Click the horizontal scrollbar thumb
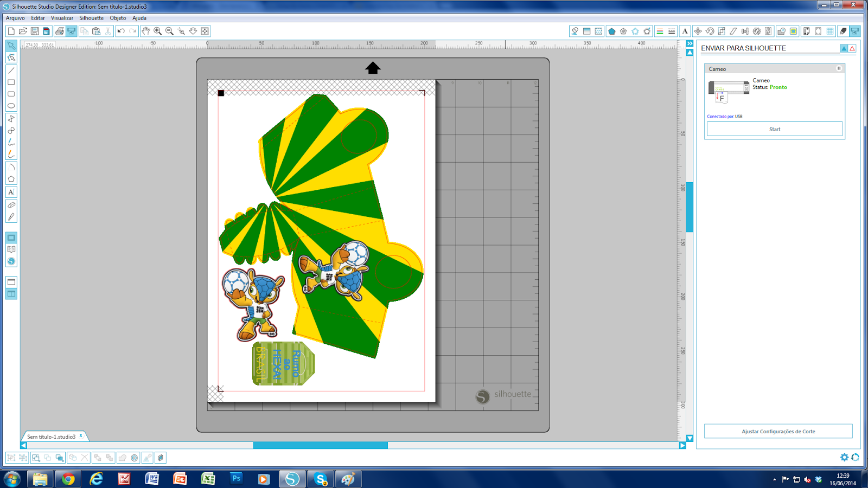This screenshot has height=488, width=868. pos(320,445)
